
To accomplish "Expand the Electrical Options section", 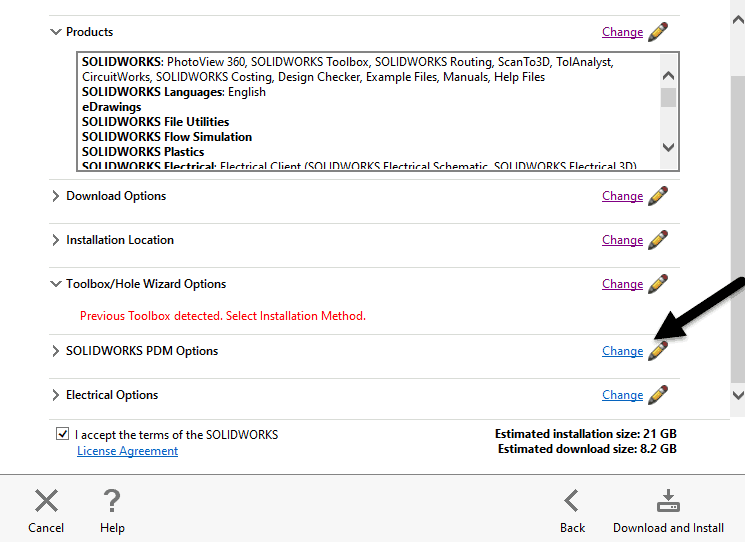I will click(x=56, y=395).
